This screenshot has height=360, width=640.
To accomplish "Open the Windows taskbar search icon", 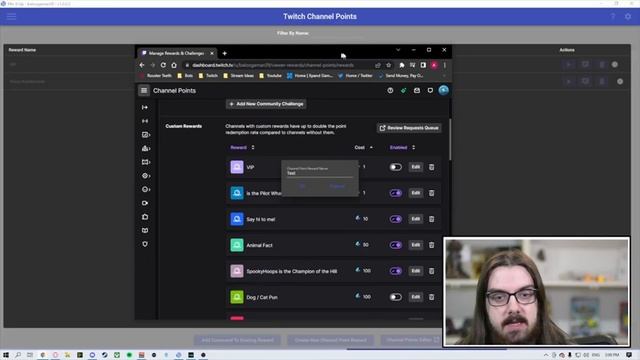I will tap(18, 355).
